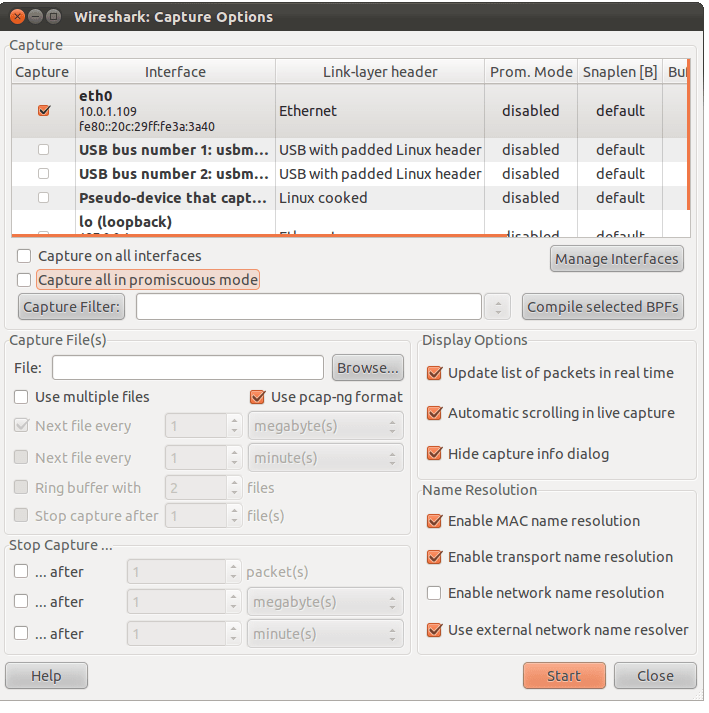The image size is (709, 713).
Task: Click eth0 Prom. Mode disabled cell
Action: [531, 111]
